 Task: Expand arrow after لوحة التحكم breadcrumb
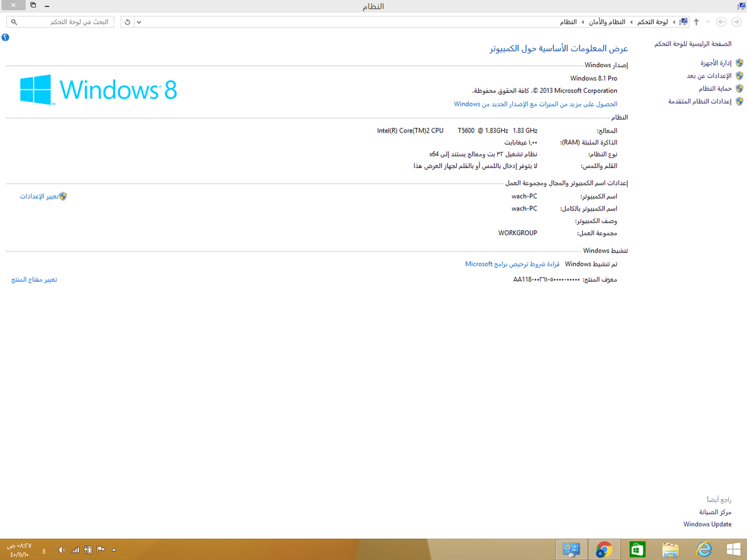[x=632, y=22]
